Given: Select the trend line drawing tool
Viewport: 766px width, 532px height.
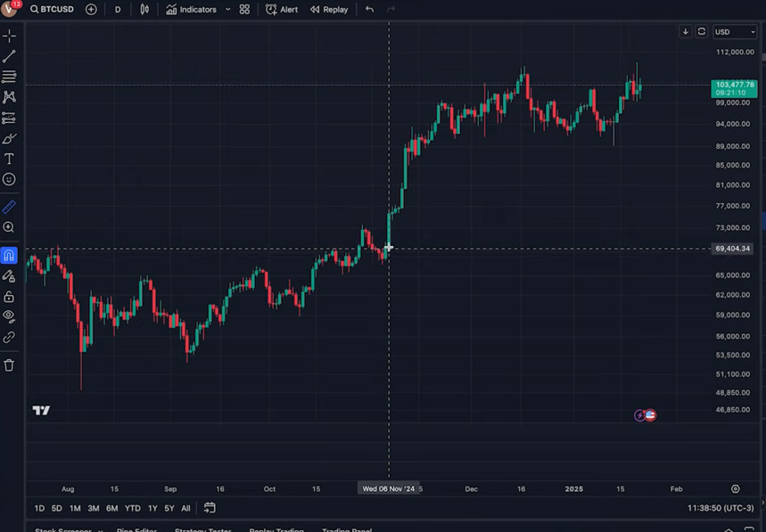Looking at the screenshot, I should click(x=9, y=56).
